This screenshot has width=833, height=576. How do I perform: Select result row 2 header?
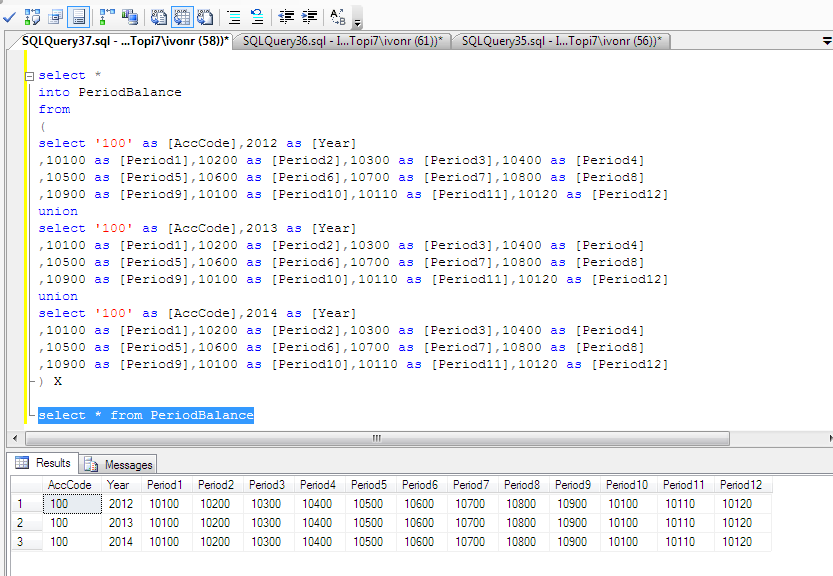tap(27, 523)
